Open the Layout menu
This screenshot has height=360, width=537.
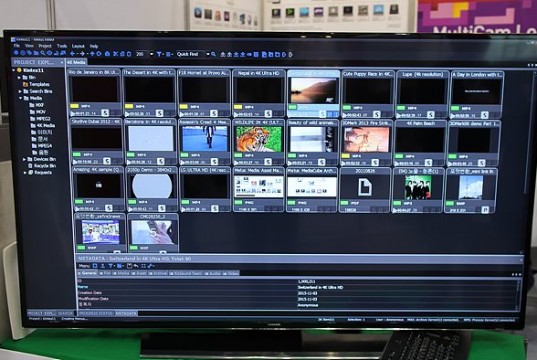[x=78, y=46]
